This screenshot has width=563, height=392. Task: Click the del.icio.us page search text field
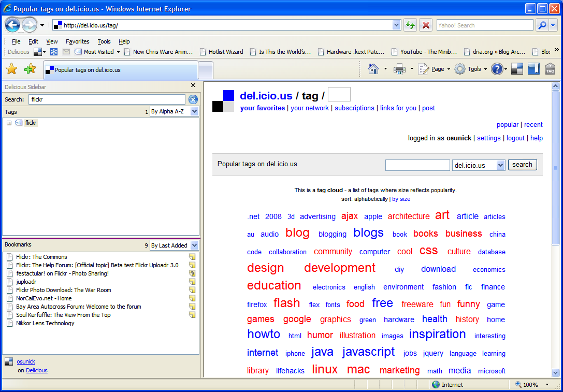point(417,165)
